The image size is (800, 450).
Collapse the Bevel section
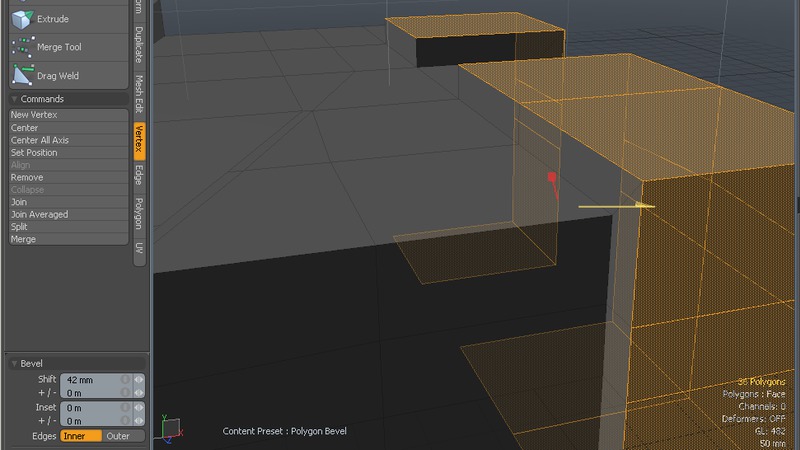coord(14,364)
